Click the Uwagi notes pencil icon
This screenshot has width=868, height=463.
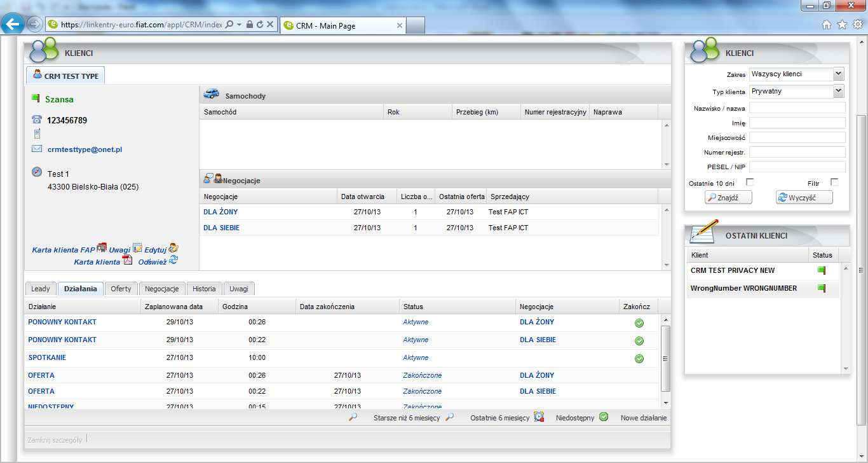point(137,248)
